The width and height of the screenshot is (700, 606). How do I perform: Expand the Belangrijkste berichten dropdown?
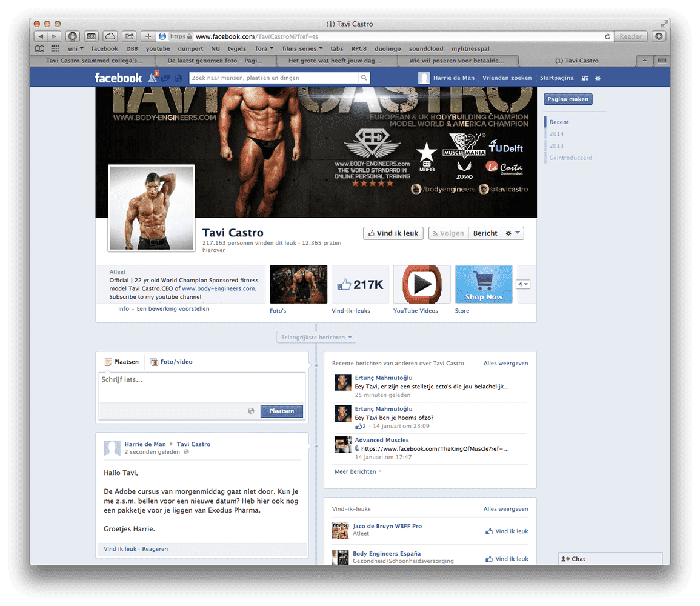pyautogui.click(x=316, y=338)
